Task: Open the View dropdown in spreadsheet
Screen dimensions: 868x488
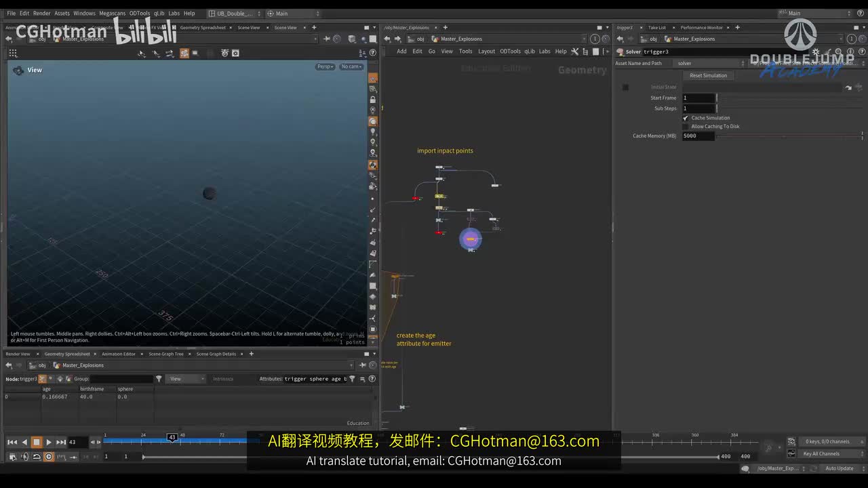Action: click(186, 379)
